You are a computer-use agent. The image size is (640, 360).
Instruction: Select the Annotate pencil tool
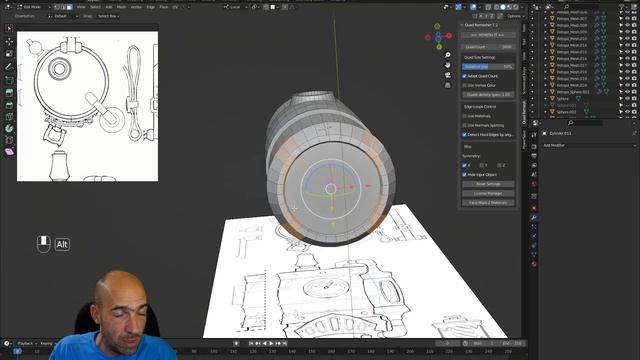(x=9, y=67)
